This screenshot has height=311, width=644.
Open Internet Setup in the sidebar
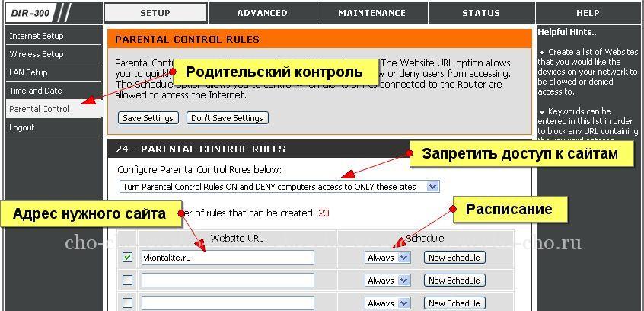[x=37, y=36]
